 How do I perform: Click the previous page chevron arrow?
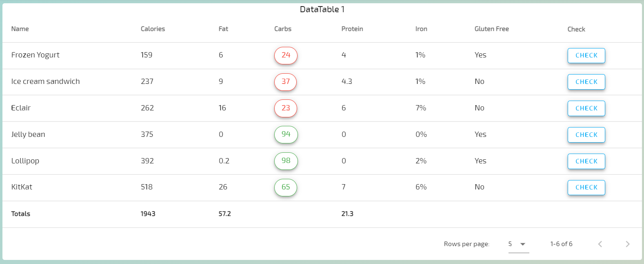point(600,244)
